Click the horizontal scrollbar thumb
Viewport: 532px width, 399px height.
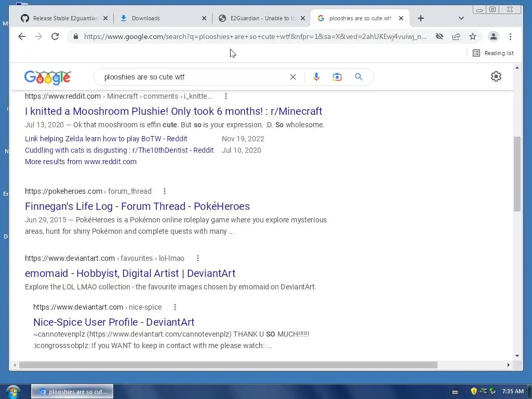click(228, 365)
